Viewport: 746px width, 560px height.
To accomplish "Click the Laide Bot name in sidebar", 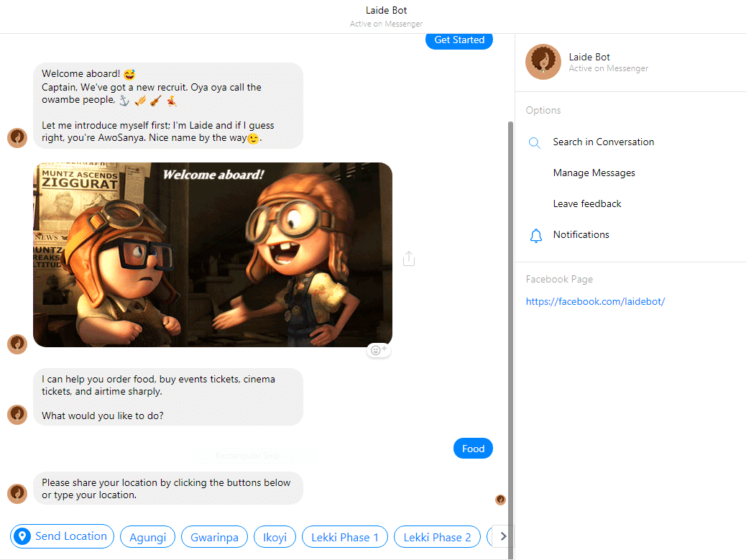I will (x=589, y=57).
